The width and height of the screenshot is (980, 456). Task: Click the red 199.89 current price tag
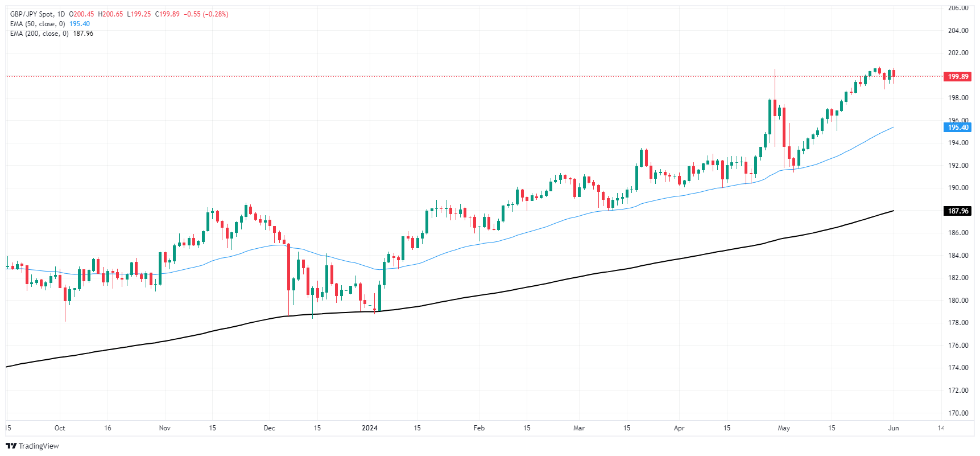958,77
